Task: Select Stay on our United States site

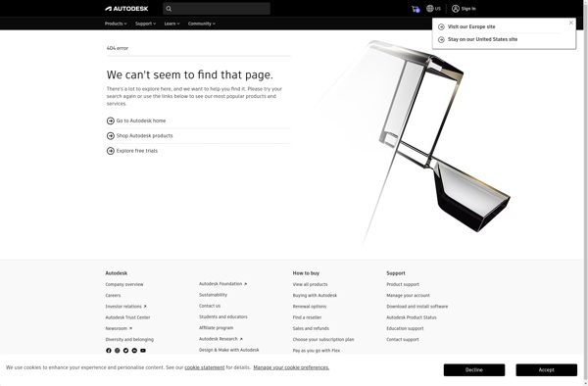Action: [482, 39]
